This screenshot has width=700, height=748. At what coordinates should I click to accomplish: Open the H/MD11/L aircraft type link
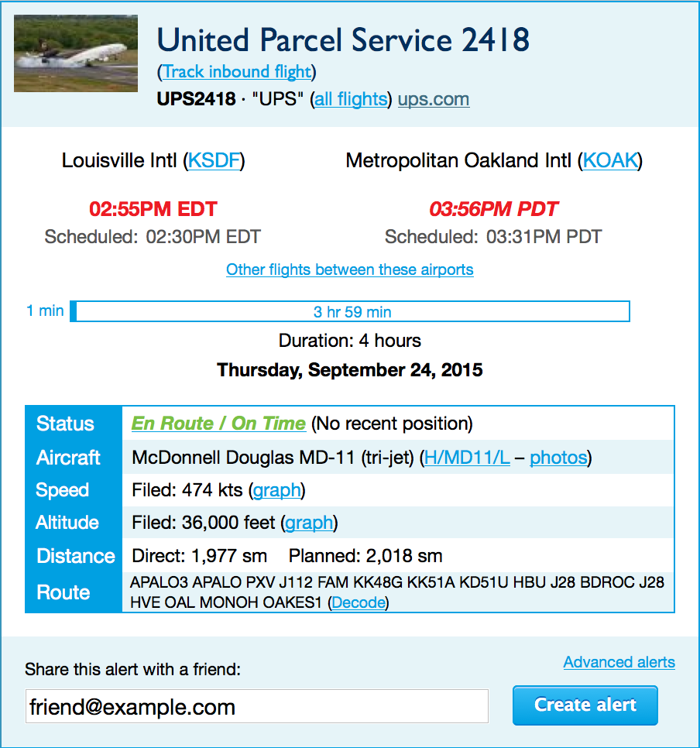coord(467,458)
